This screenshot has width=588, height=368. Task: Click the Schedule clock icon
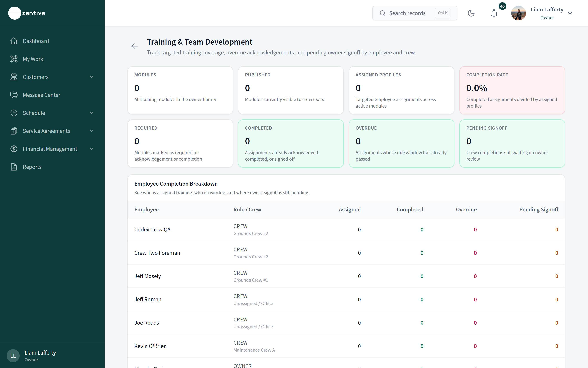[x=14, y=113]
